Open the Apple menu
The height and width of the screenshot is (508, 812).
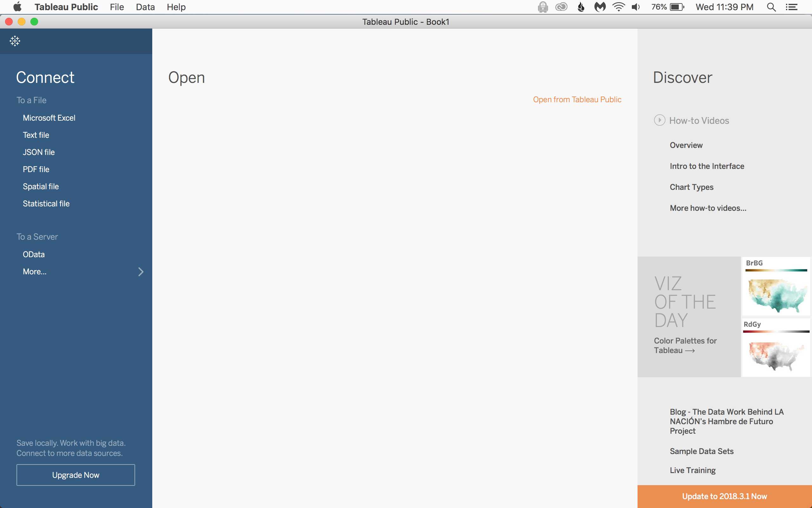17,7
